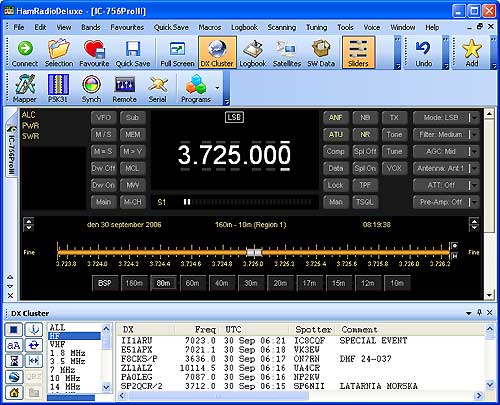This screenshot has width=500, height=405.
Task: Open the Remote tool
Action: coord(124,88)
